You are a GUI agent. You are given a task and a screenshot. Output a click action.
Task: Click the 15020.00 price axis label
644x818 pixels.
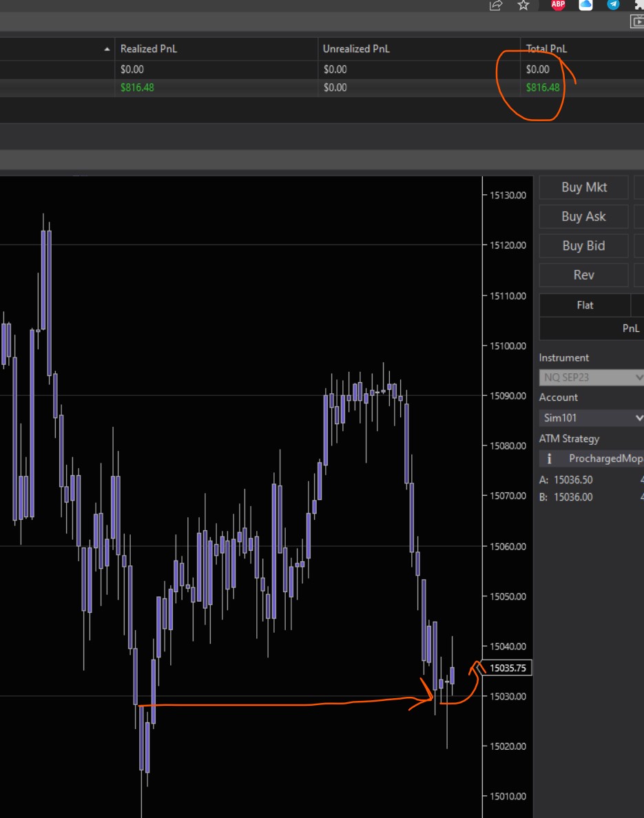508,746
